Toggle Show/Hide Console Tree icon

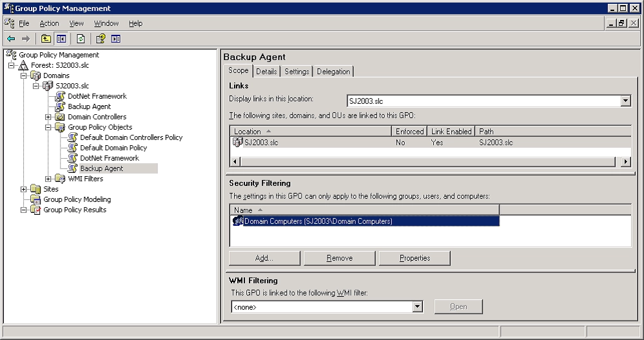(61, 39)
